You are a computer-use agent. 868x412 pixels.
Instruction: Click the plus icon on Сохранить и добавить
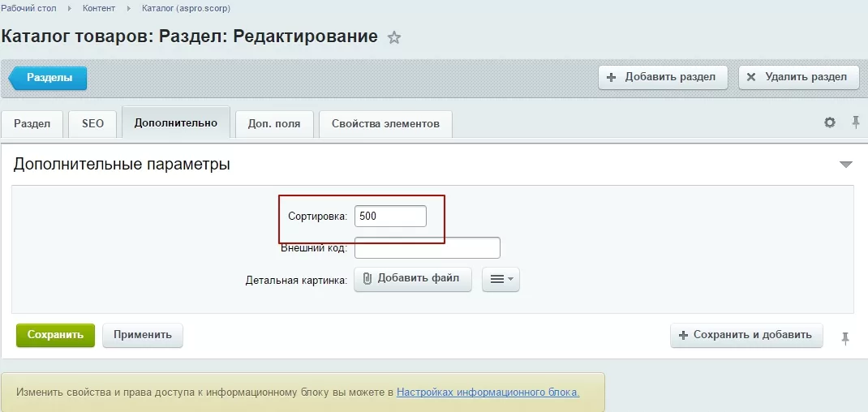coord(683,335)
